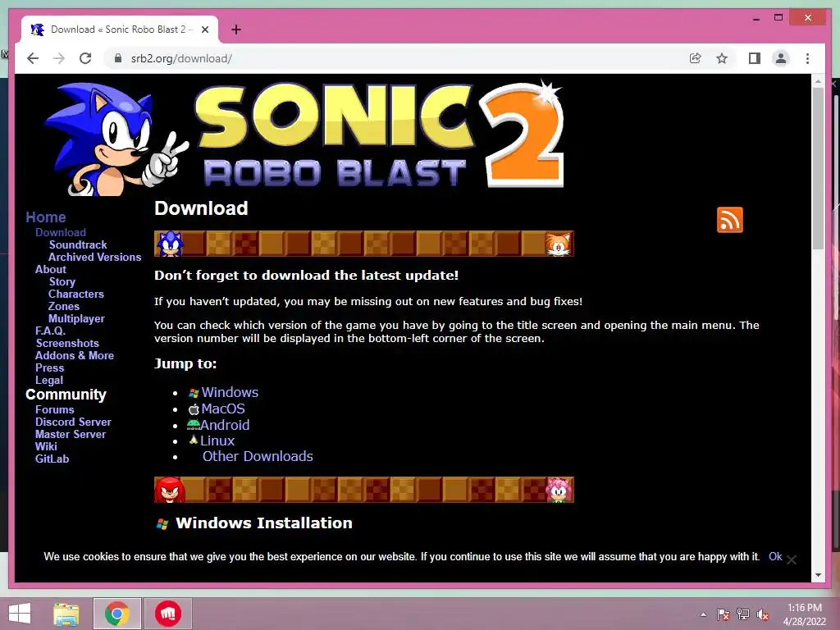Viewport: 840px width, 630px height.
Task: Open Legal sidebar link
Action: (x=48, y=381)
